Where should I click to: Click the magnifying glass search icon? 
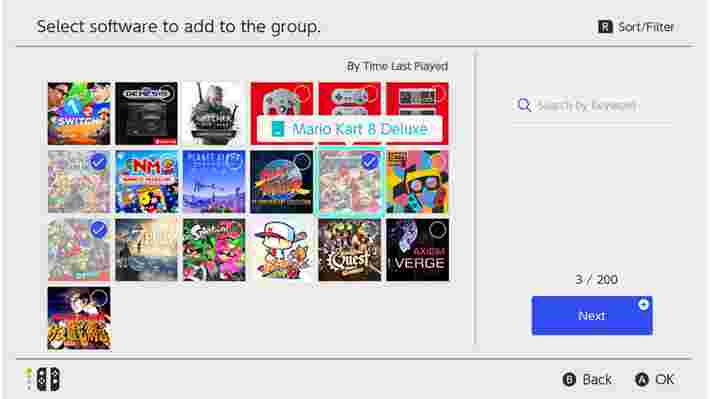(x=524, y=106)
